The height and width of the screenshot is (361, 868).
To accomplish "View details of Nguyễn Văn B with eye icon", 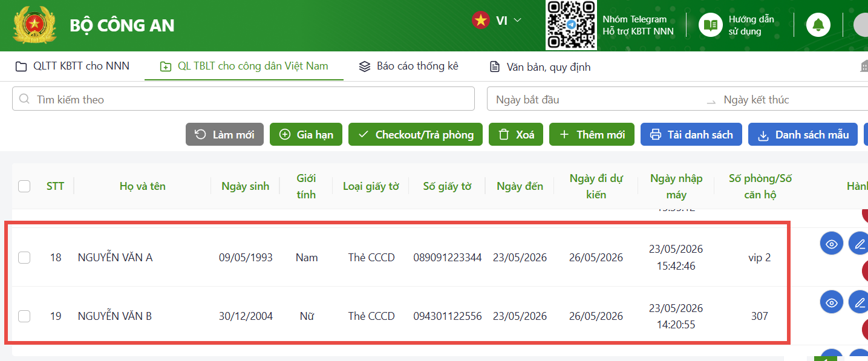I will (x=832, y=302).
